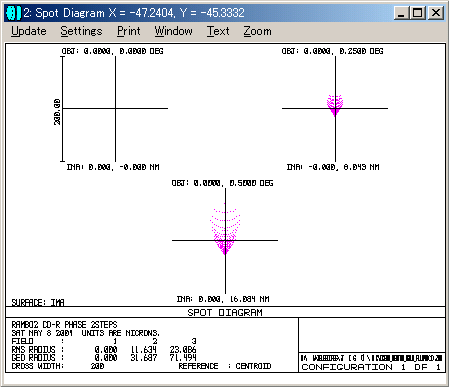Open the Print menu
The height and width of the screenshot is (387, 449).
129,31
